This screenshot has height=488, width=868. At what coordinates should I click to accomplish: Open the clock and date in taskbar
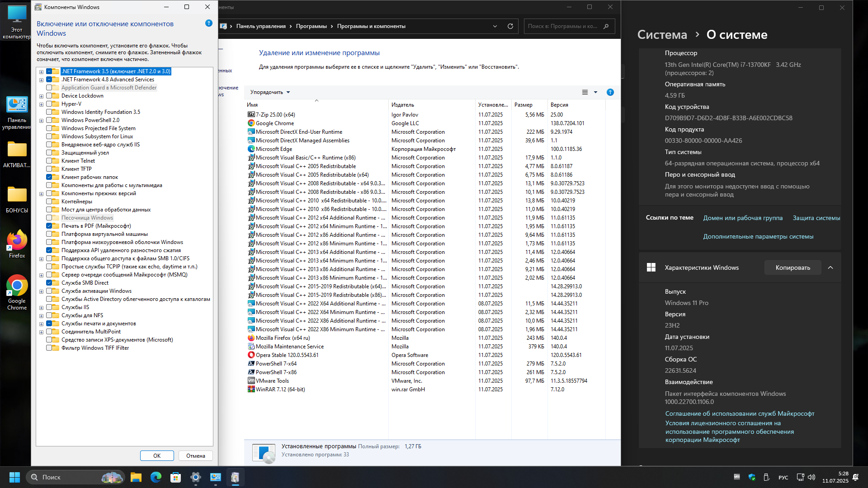[x=835, y=477]
